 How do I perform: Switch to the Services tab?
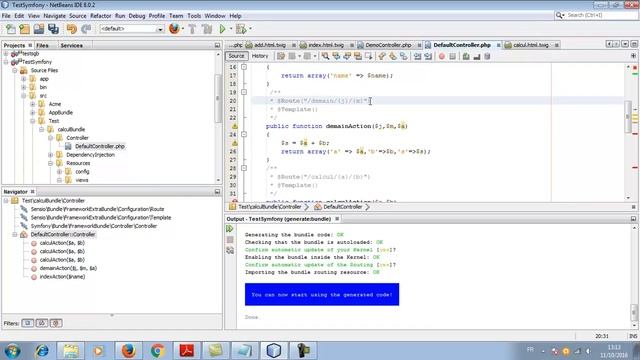click(72, 45)
